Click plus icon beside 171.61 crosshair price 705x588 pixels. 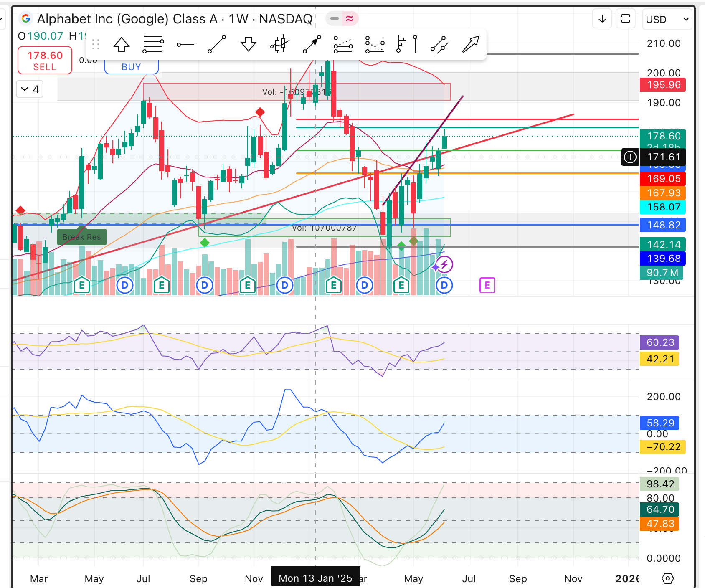(x=630, y=157)
